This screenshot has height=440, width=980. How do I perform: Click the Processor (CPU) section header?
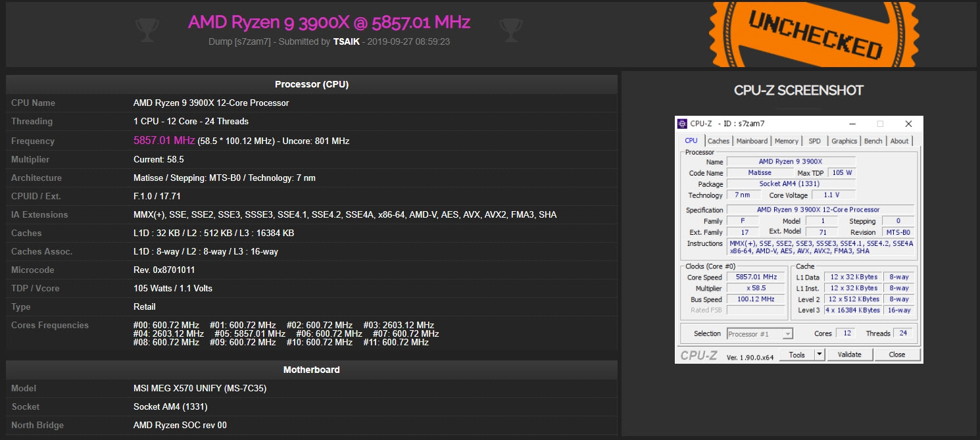coord(312,84)
